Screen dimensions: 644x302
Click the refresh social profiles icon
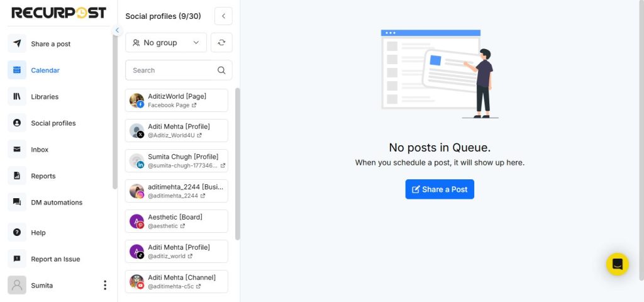coord(221,43)
